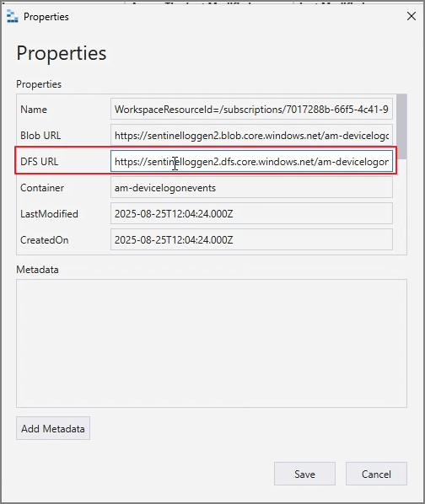Screen dimensions: 425x504
Task: Click the CreatedOn timestamp field
Action: 251,239
